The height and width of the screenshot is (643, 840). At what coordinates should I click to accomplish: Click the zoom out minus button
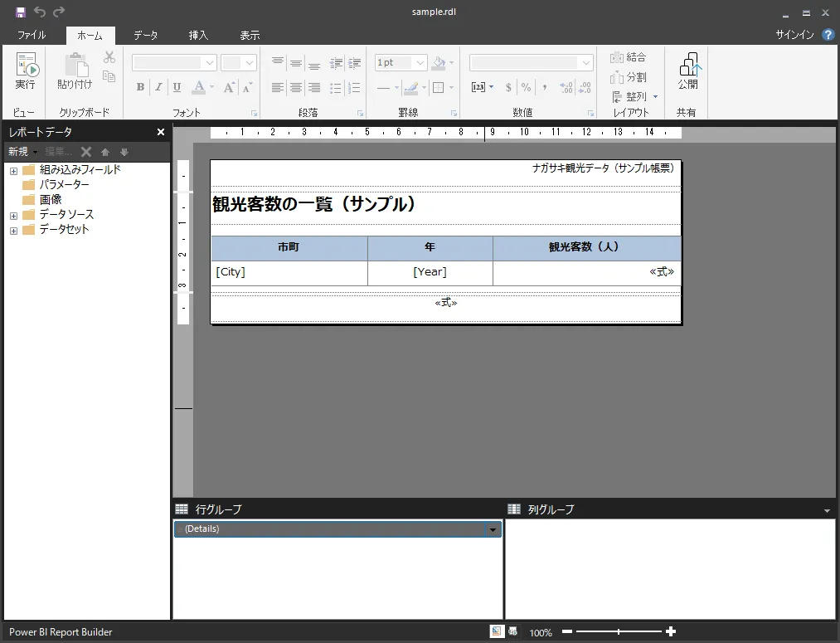(x=567, y=631)
